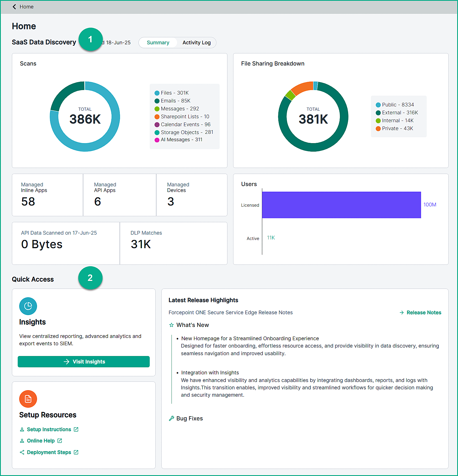Click the Insights pie chart icon

(28, 306)
